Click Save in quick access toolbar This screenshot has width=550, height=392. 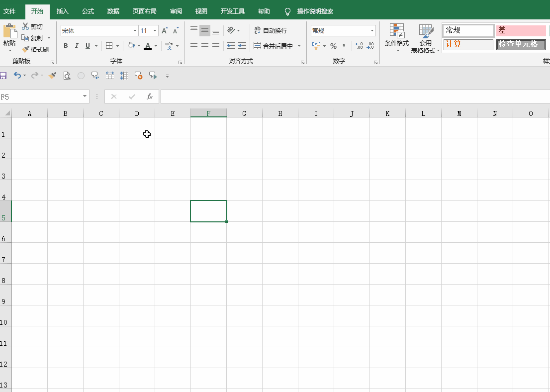tap(3, 76)
